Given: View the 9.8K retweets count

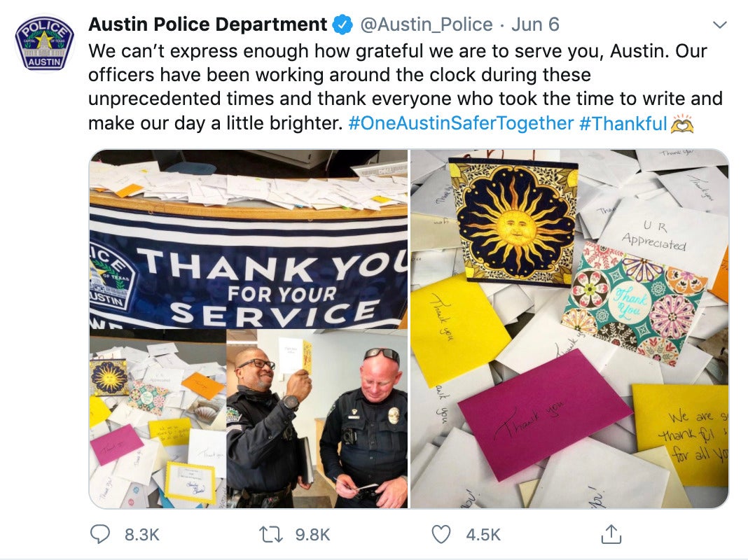Looking at the screenshot, I should pos(312,535).
